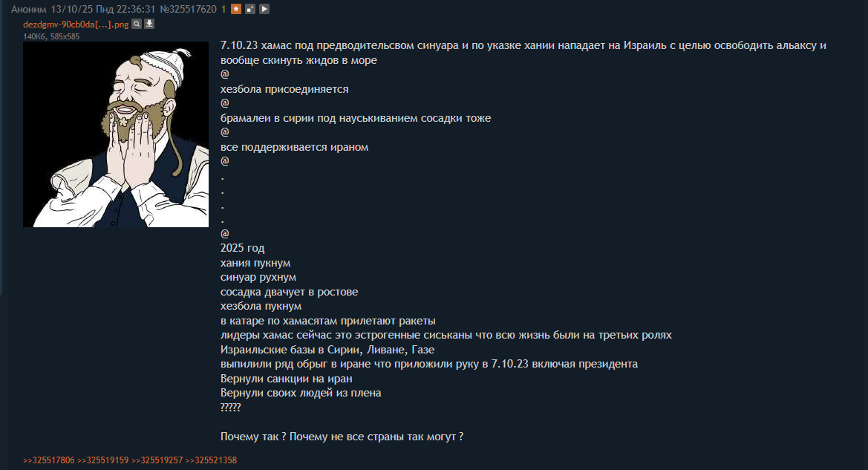Follow reply link >>325521358
The width and height of the screenshot is (868, 470).
click(x=211, y=460)
